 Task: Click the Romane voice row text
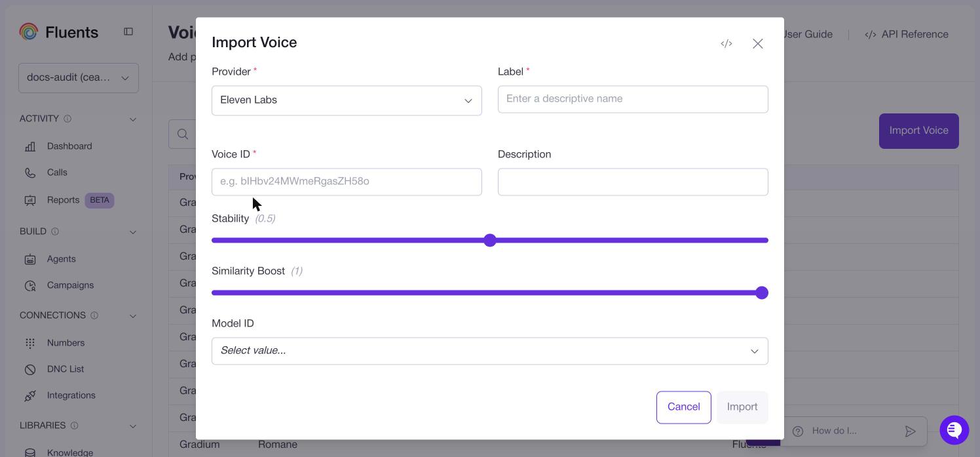coord(278,445)
